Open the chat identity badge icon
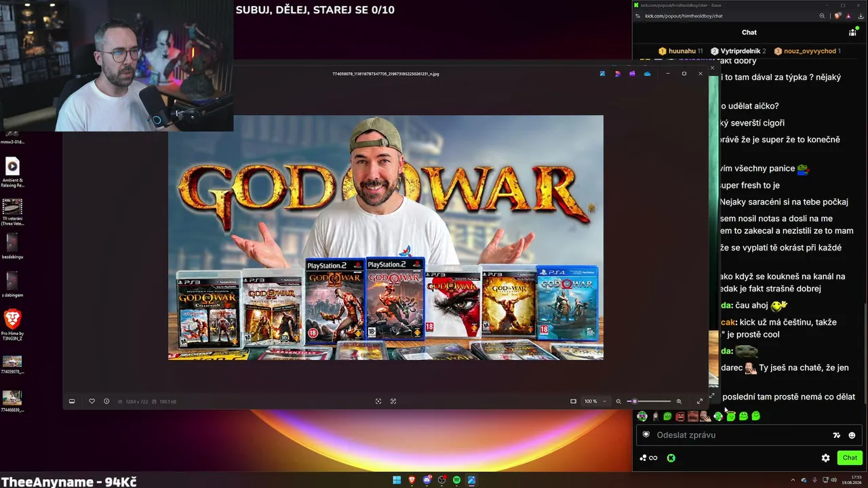 pos(646,434)
